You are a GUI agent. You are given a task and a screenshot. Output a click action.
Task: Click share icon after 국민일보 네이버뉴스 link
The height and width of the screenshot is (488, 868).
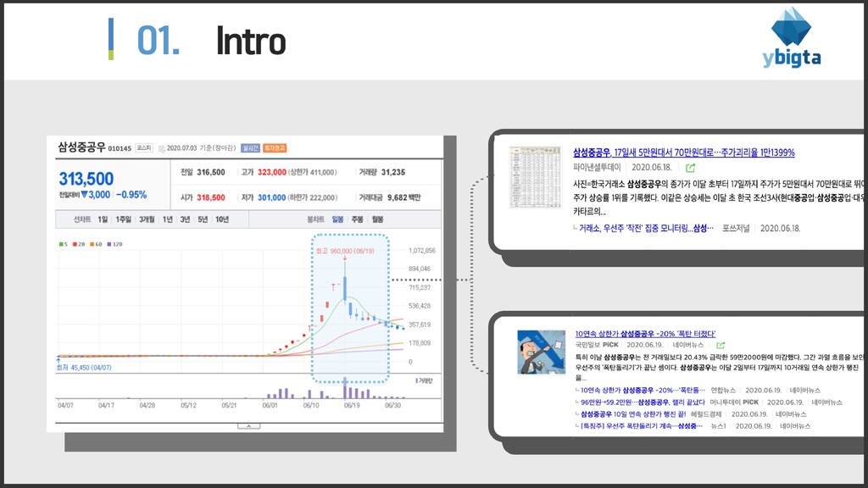[x=721, y=346]
